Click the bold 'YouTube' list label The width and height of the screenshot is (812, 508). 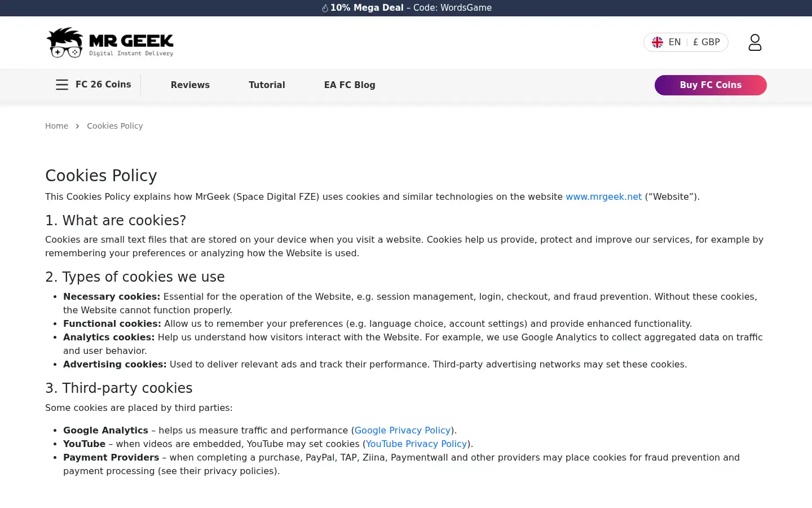coord(85,444)
